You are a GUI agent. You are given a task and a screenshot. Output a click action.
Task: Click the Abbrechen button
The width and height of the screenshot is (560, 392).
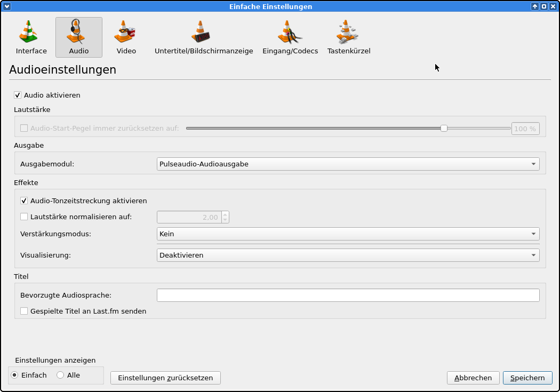[473, 378]
